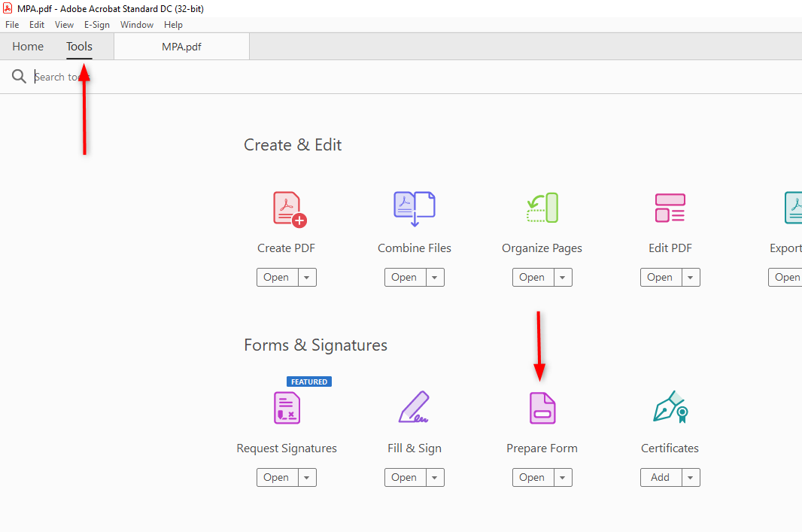Switch to the Home tab
The height and width of the screenshot is (532, 802).
pos(28,47)
